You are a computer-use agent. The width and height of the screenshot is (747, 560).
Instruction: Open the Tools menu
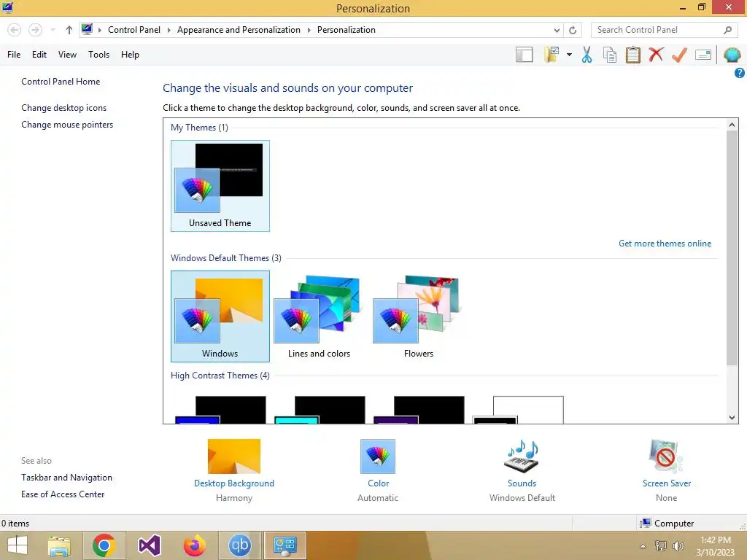98,55
